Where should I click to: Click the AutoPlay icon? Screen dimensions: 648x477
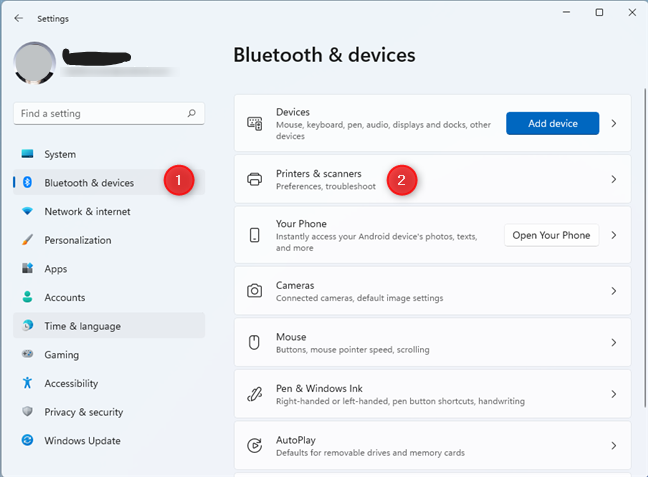pyautogui.click(x=255, y=446)
